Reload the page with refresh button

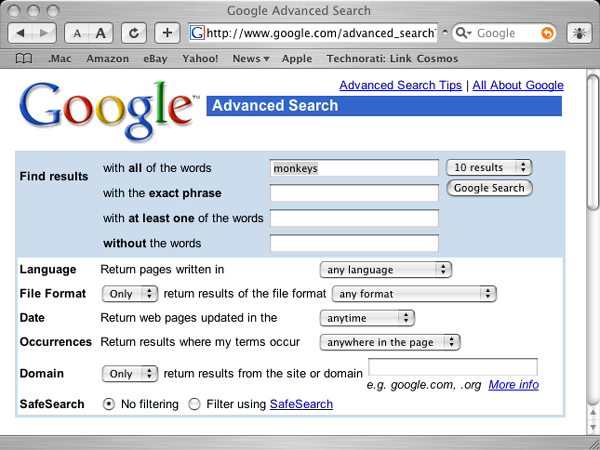134,33
